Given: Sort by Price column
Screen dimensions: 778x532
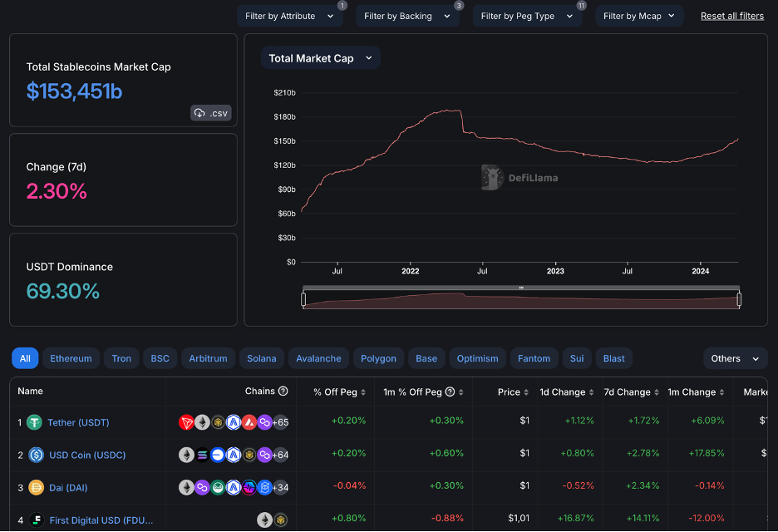Looking at the screenshot, I should pos(513,392).
